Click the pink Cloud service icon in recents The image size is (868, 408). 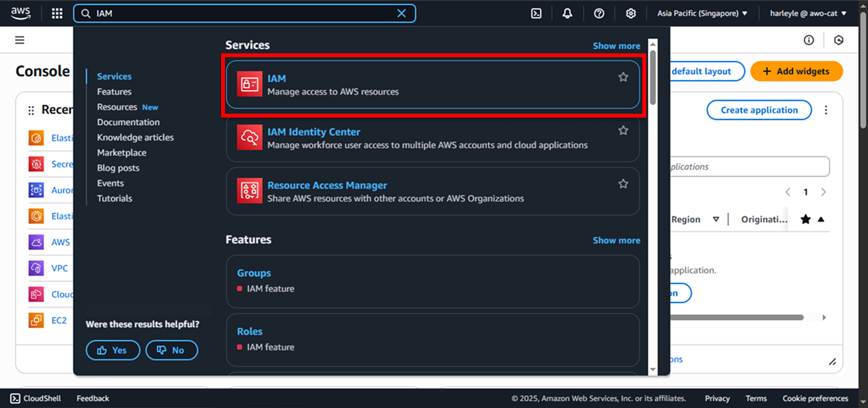[x=36, y=294]
